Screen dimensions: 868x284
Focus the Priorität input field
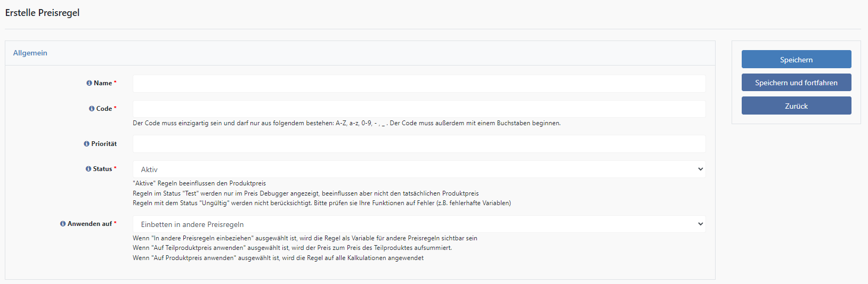419,144
